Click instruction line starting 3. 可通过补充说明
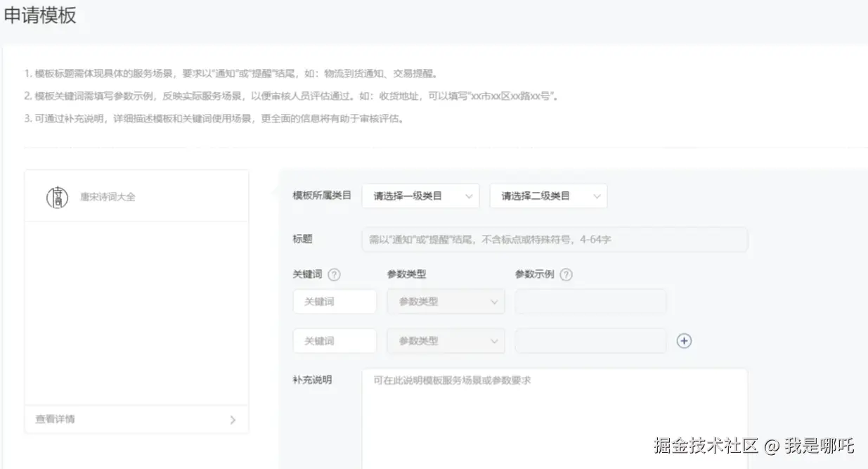The image size is (868, 469). tap(215, 118)
